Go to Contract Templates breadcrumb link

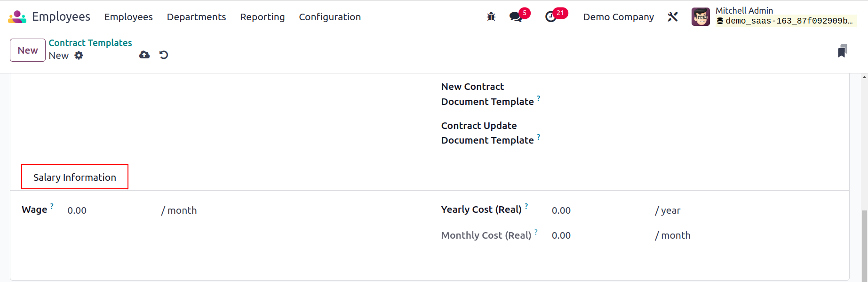[90, 43]
